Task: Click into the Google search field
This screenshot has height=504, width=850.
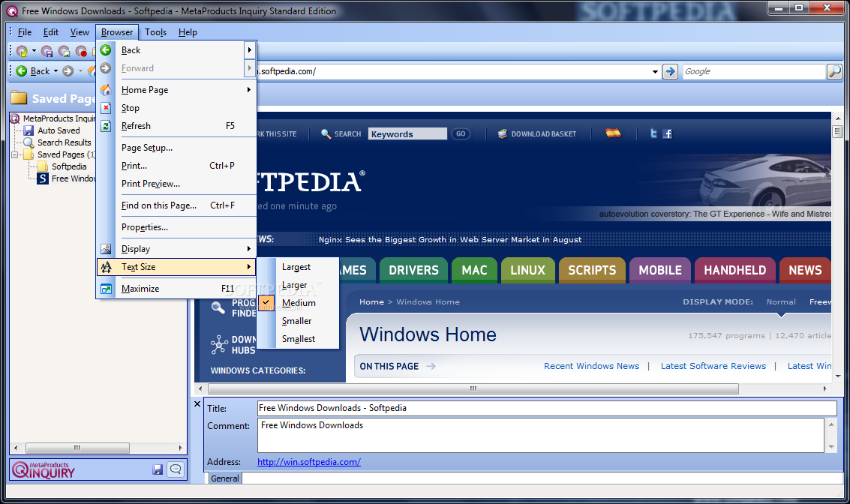Action: pyautogui.click(x=753, y=71)
